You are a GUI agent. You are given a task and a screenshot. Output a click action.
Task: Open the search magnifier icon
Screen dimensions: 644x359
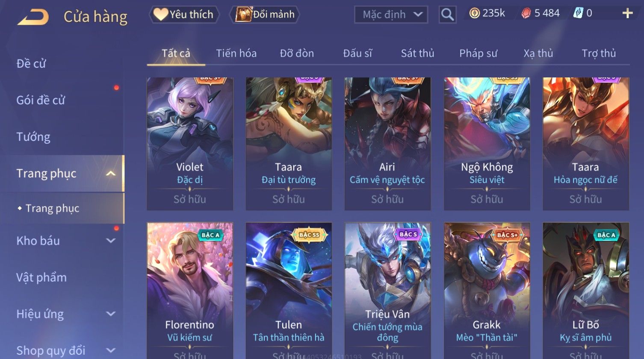(447, 15)
